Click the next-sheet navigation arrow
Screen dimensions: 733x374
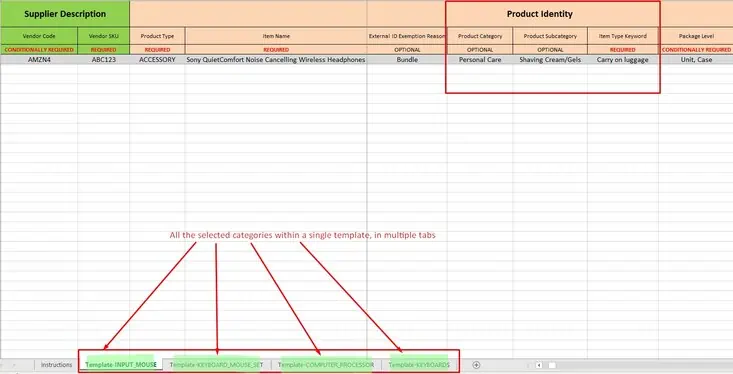click(x=14, y=365)
